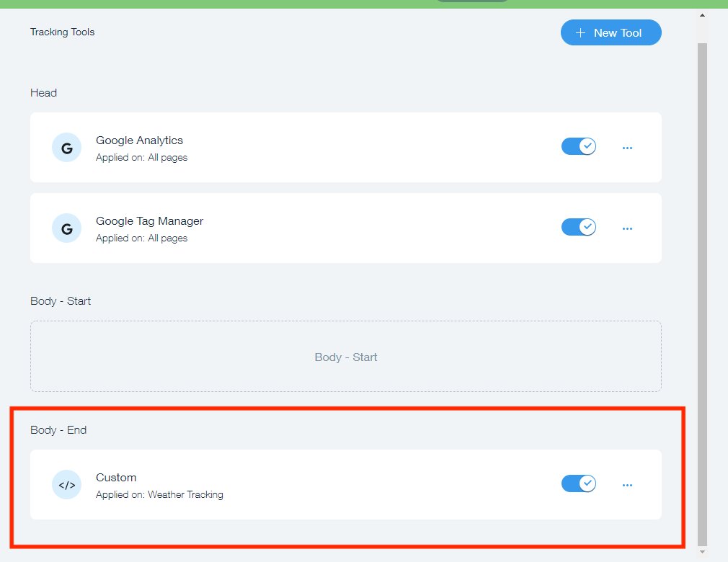Select the Google Tag Manager title
728x562 pixels.
click(149, 221)
